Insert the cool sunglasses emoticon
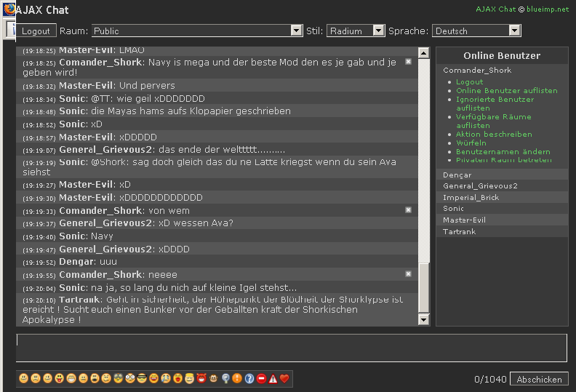The width and height of the screenshot is (576, 392). (142, 378)
